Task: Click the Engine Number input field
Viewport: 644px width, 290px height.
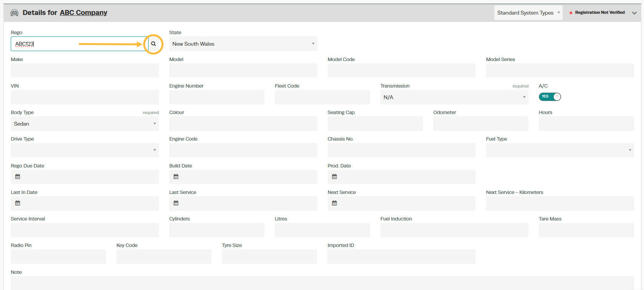Action: (217, 97)
